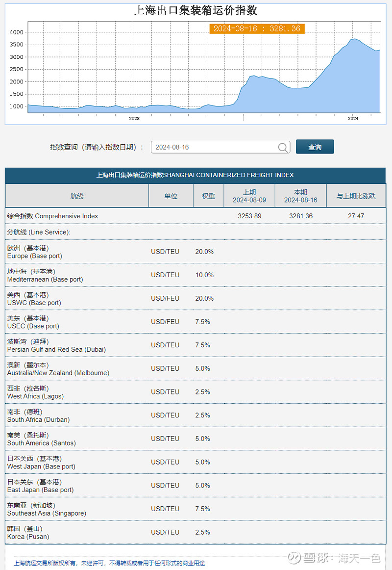Open the Europe (Base port) route row
392x570 pixels.
pos(35,252)
